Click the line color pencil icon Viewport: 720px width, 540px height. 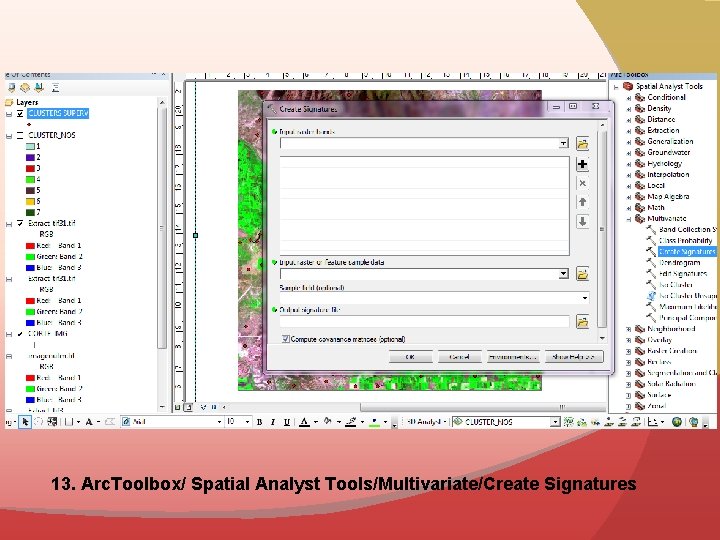click(x=351, y=421)
